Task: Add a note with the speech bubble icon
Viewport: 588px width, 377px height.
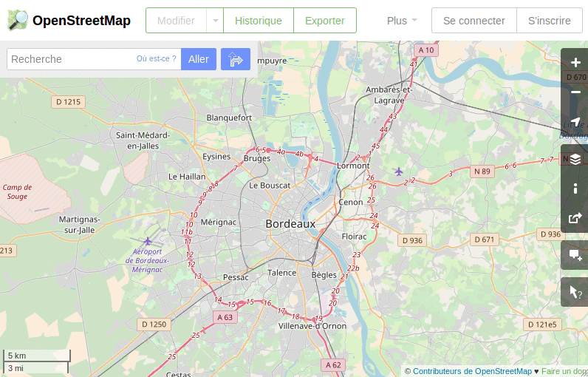Action: click(x=575, y=256)
